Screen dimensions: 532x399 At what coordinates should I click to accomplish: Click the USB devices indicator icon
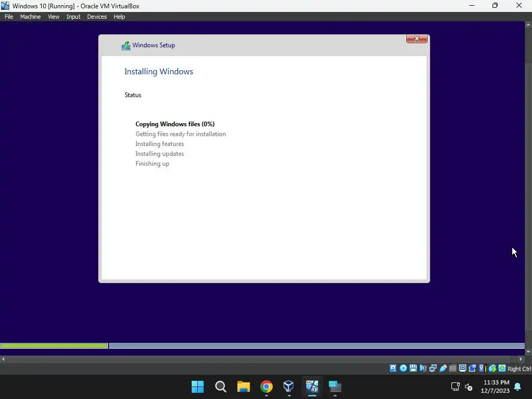coord(443,368)
